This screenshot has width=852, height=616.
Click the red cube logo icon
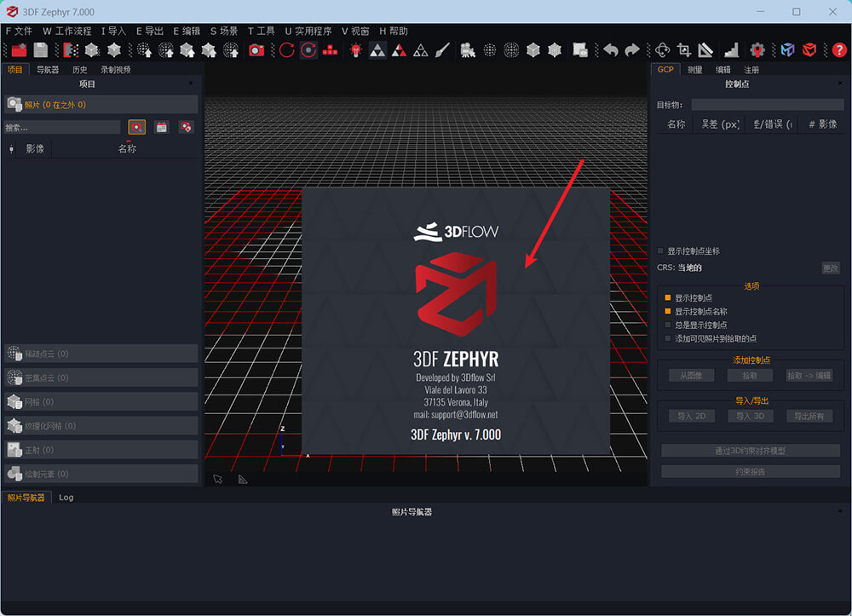809,50
